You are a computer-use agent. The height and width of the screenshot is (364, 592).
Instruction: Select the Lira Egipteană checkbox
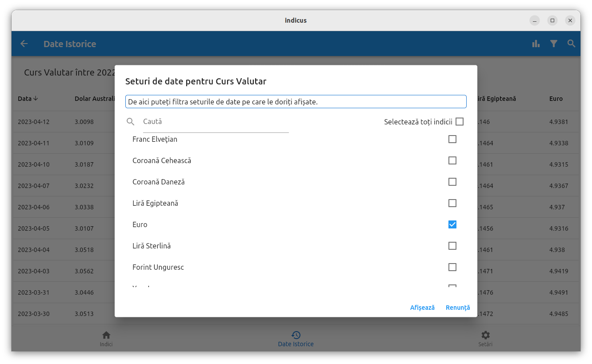(x=452, y=203)
